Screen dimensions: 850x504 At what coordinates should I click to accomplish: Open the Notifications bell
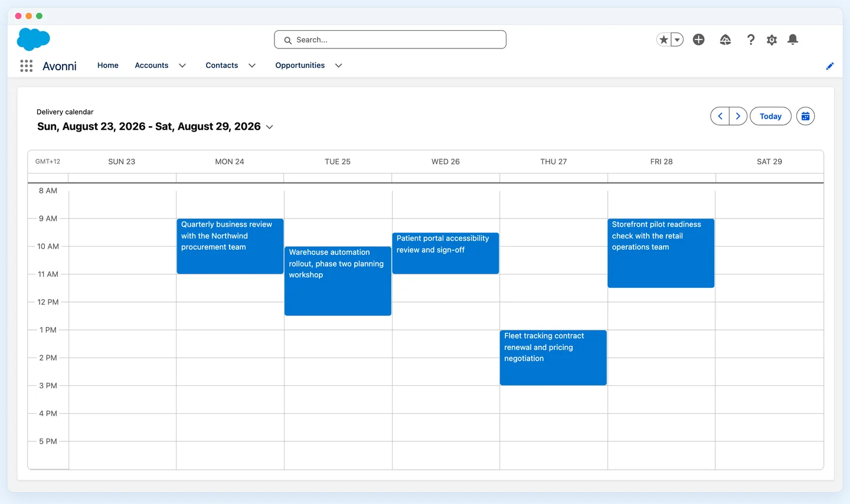pyautogui.click(x=793, y=40)
